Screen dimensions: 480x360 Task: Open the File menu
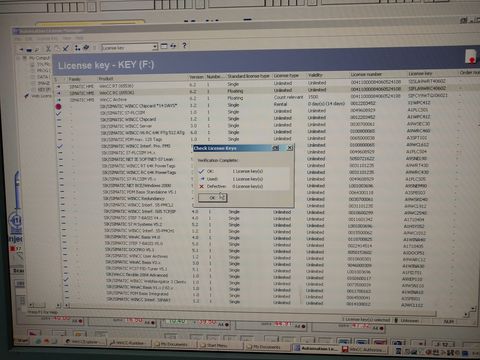(x=18, y=39)
